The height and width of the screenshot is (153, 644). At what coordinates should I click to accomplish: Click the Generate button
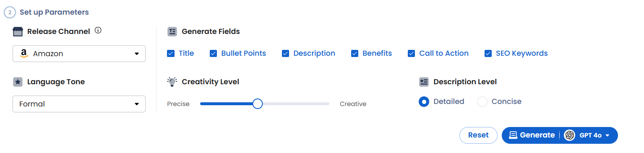[531, 135]
